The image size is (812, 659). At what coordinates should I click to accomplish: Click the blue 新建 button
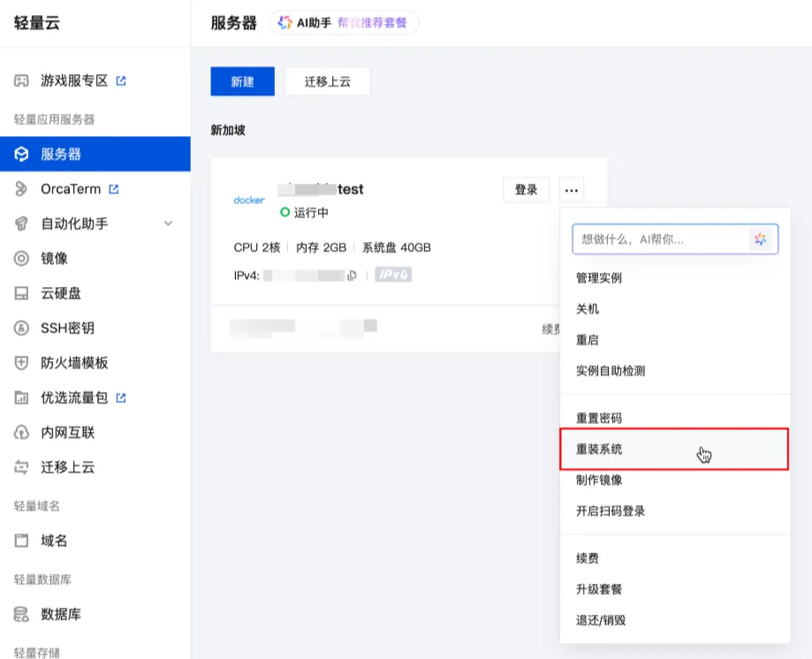tap(242, 81)
